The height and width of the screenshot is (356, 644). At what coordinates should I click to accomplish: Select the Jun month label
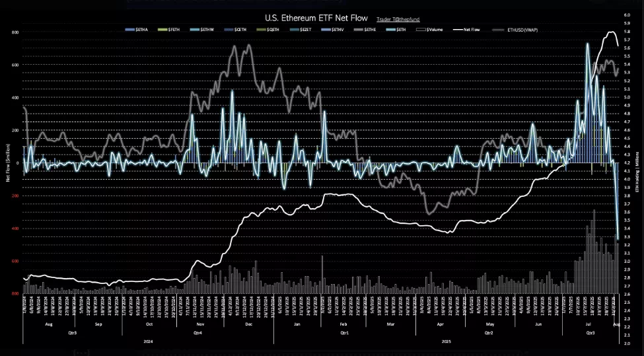tap(538, 324)
